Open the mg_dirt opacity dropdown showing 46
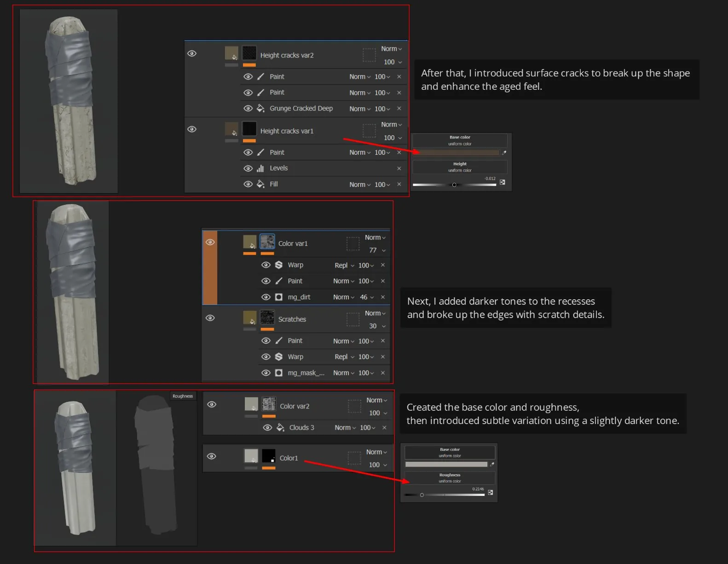728x564 pixels. 367,297
